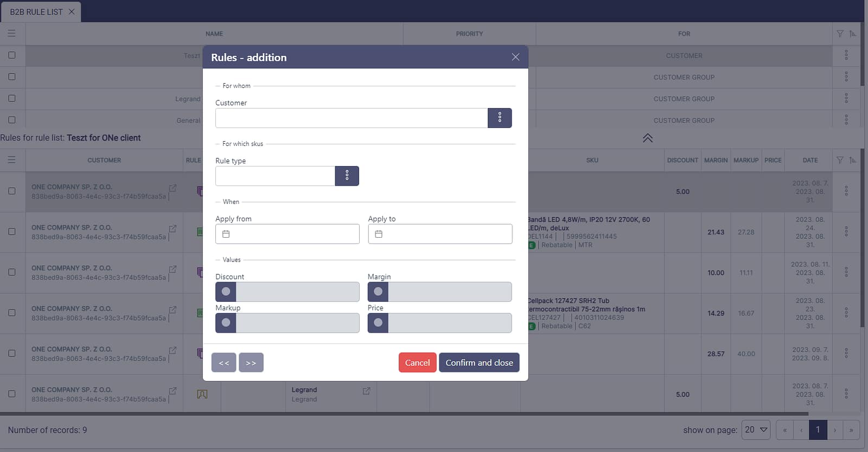Click hamburger menu icon in Name header
Image resolution: width=868 pixels, height=452 pixels.
tap(11, 34)
